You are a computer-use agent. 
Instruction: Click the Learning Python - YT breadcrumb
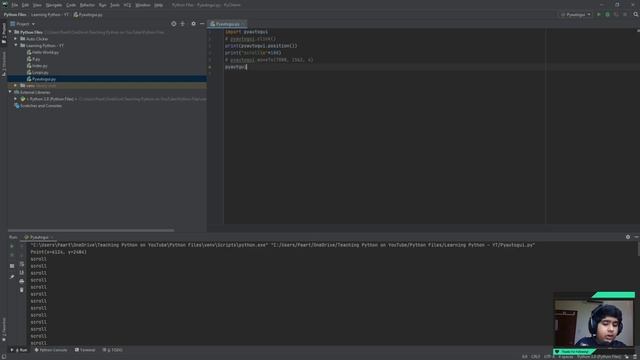point(50,15)
